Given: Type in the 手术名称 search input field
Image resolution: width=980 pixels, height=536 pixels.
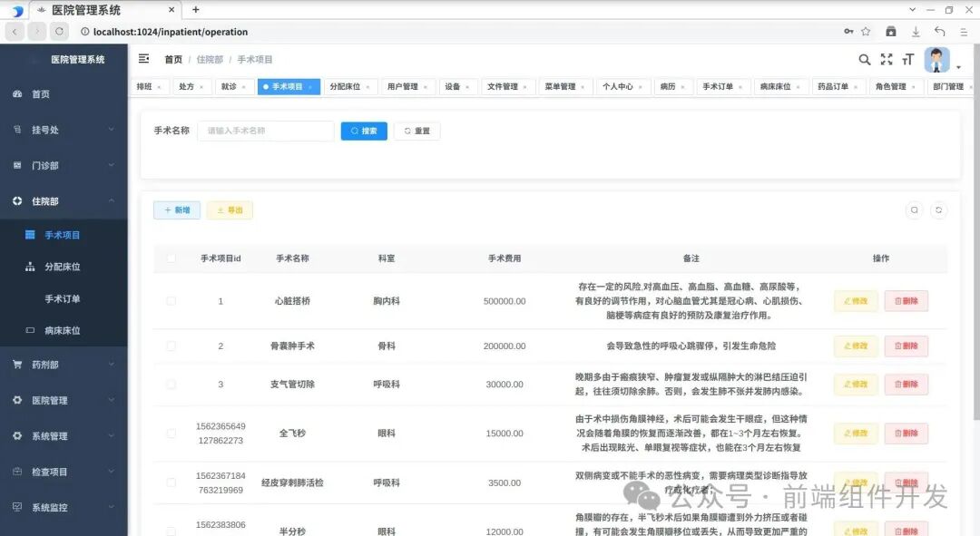Looking at the screenshot, I should click(265, 131).
